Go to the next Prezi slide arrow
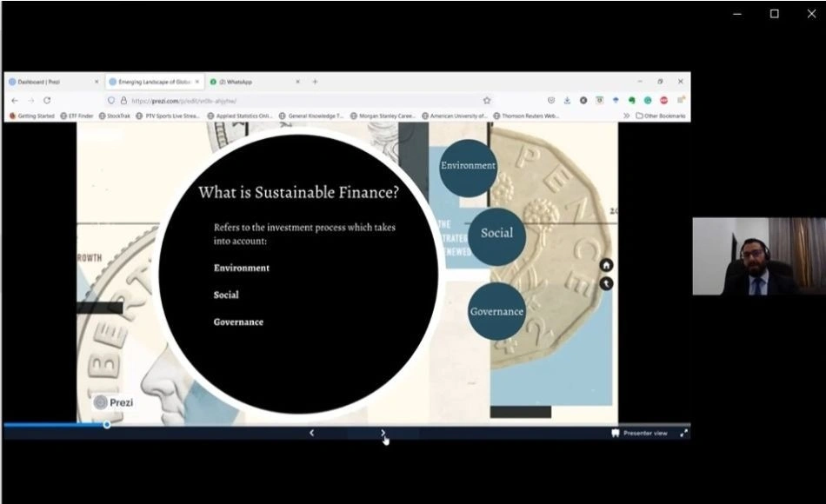 383,433
